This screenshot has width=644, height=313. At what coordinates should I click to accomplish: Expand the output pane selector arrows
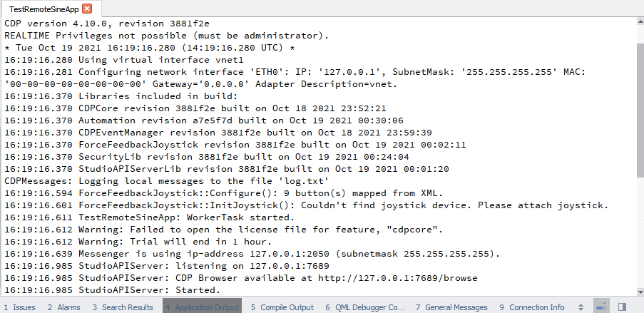(580, 307)
